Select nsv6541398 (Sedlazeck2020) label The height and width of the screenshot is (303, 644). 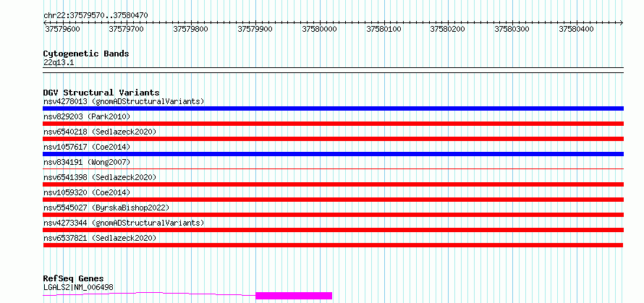[x=100, y=177]
